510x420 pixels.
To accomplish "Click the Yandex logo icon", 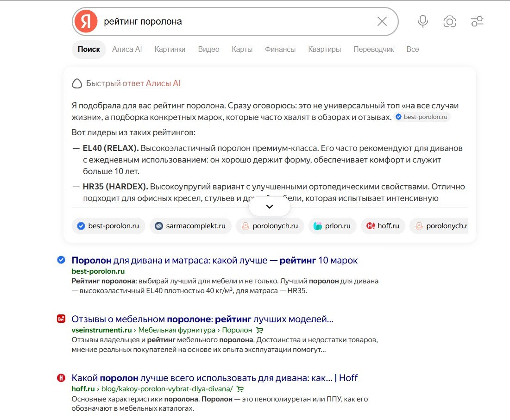I will (86, 21).
